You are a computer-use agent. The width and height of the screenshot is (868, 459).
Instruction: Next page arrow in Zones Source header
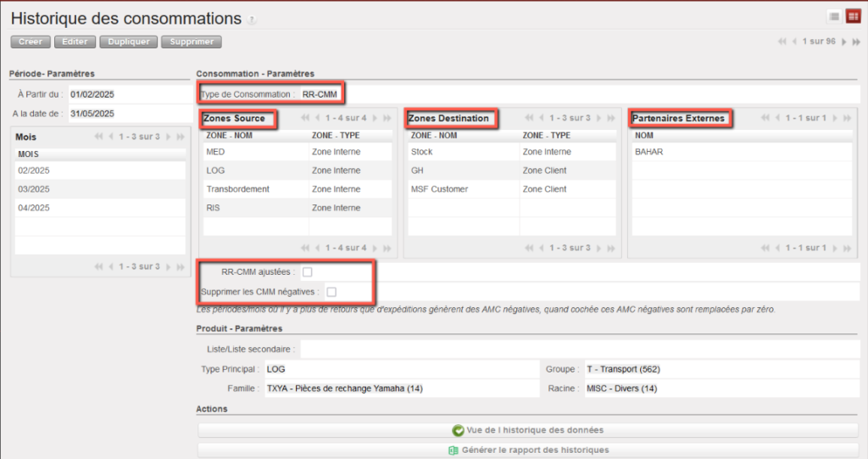[374, 118]
